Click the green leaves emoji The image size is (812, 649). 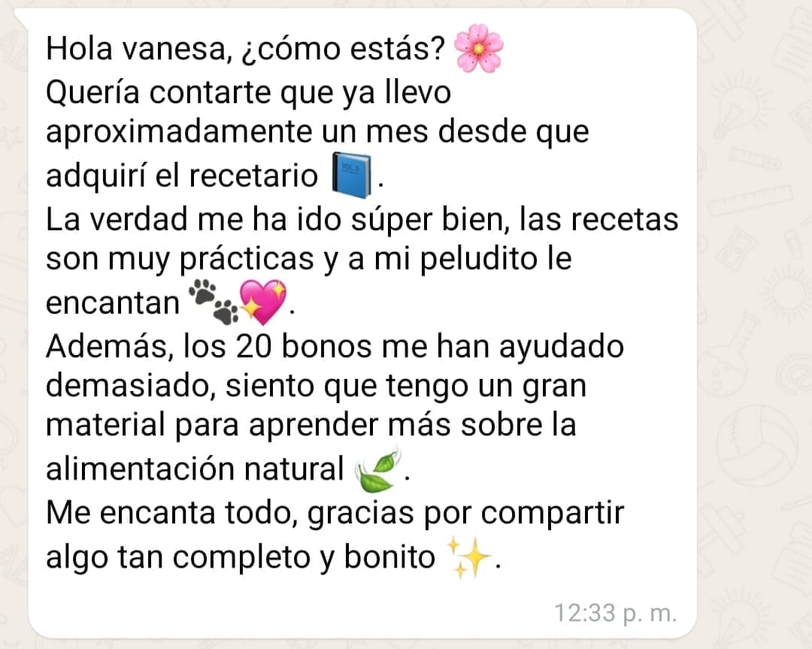(x=377, y=469)
